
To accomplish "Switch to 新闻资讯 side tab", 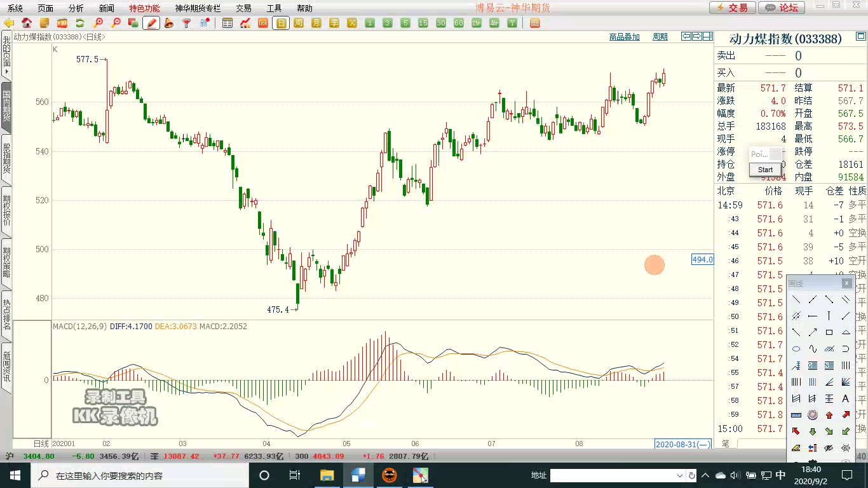I will [x=6, y=367].
